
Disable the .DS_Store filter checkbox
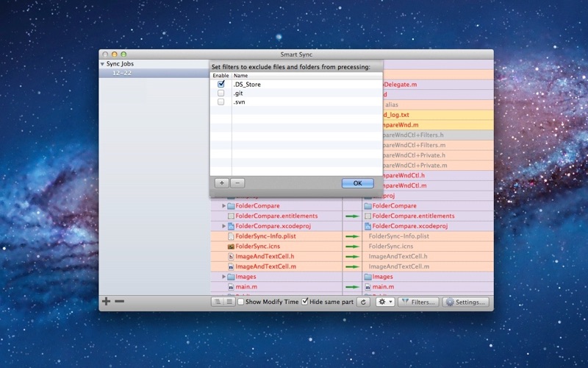pyautogui.click(x=221, y=85)
